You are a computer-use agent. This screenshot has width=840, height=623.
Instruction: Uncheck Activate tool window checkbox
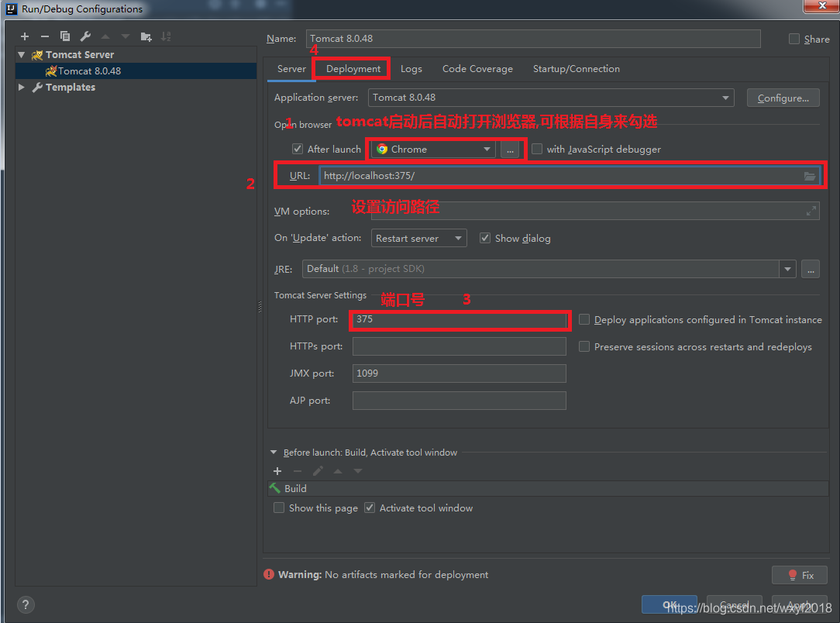[x=370, y=508]
